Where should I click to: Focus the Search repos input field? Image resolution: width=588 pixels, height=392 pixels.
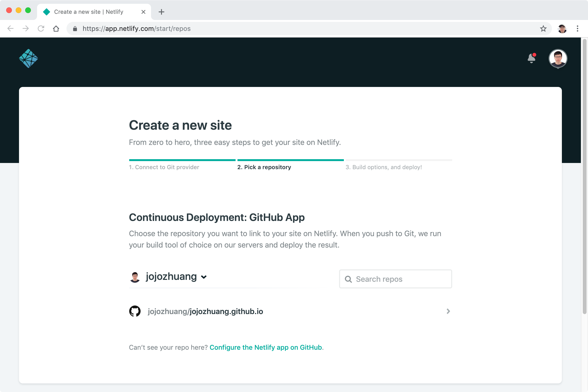(395, 279)
